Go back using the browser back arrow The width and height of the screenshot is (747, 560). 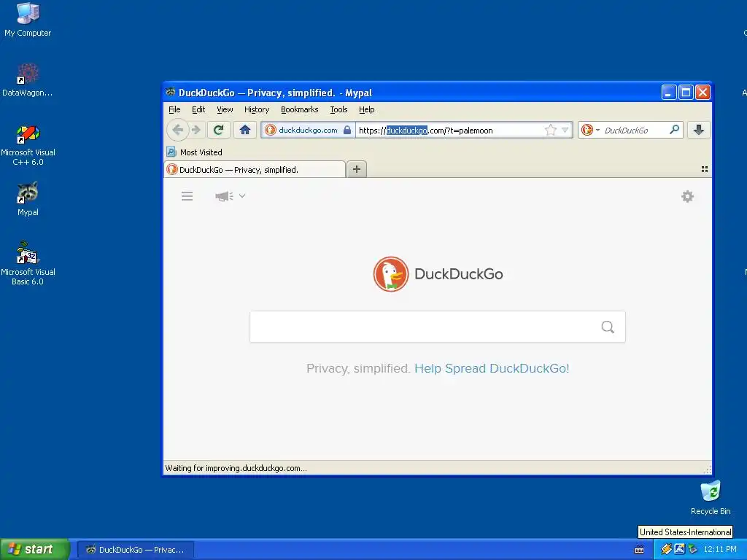point(178,130)
